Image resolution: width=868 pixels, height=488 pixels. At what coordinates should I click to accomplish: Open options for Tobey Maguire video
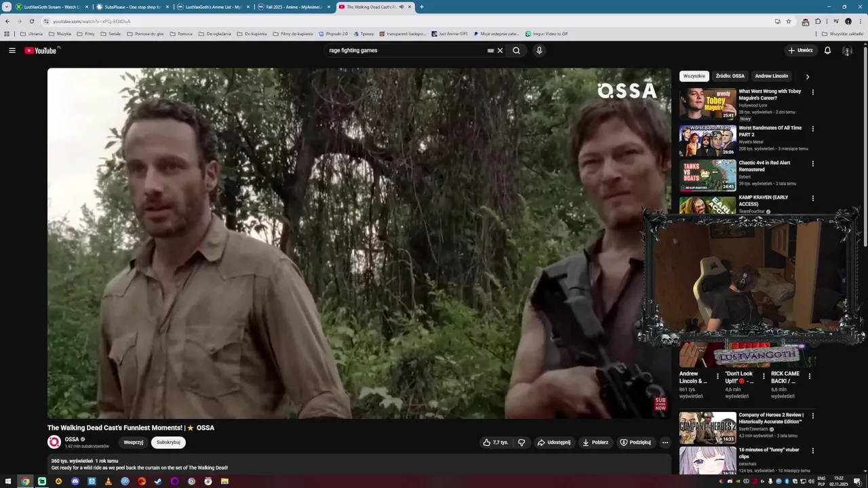pos(813,92)
